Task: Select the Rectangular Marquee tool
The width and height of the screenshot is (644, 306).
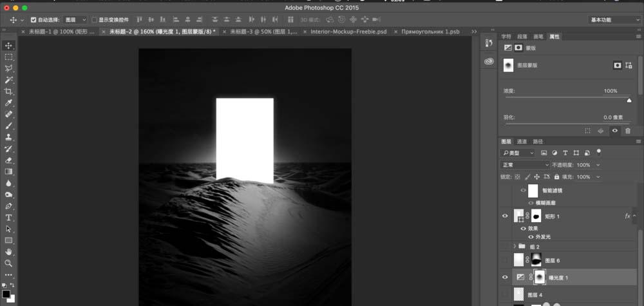Action: (x=8, y=57)
